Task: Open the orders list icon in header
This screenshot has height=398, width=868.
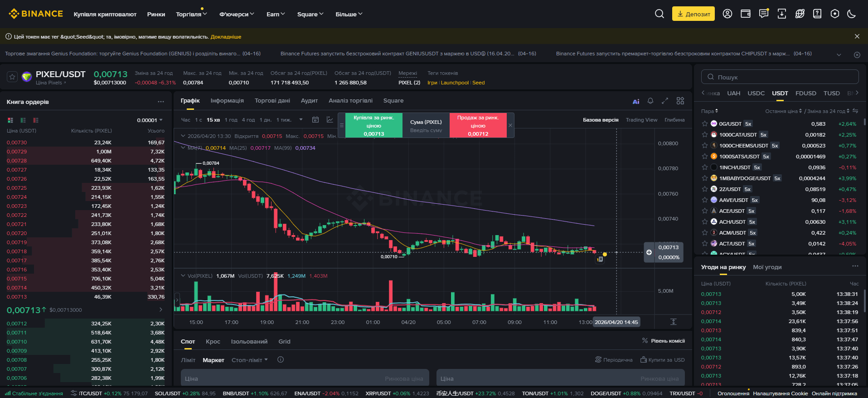Action: click(764, 14)
